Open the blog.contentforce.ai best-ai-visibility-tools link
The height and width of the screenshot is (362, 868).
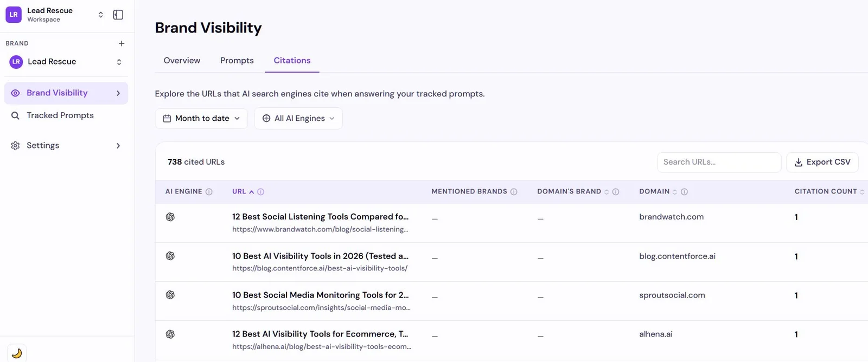(x=320, y=268)
